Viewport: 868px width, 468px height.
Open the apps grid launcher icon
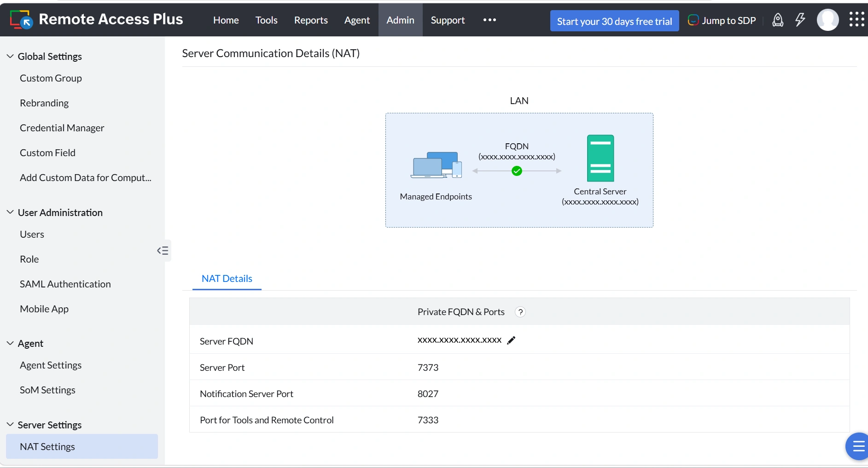click(857, 19)
